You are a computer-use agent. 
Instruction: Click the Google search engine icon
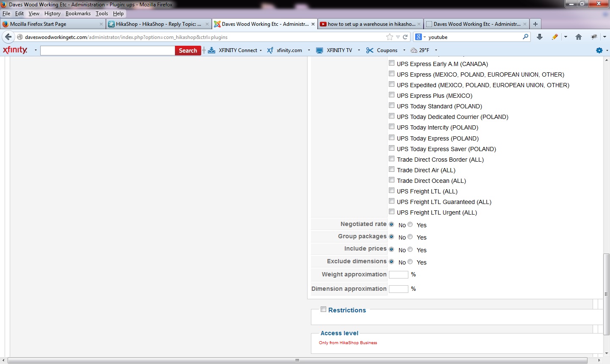(x=418, y=37)
